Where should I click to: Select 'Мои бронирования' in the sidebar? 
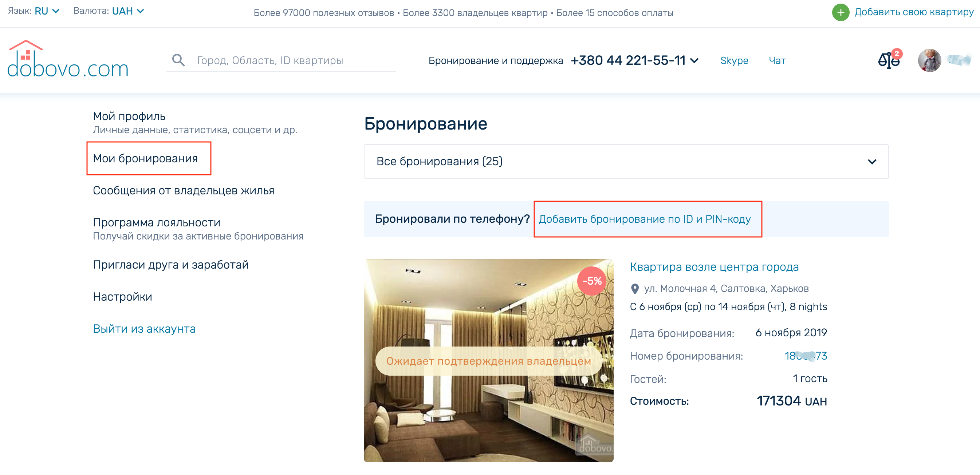click(145, 158)
